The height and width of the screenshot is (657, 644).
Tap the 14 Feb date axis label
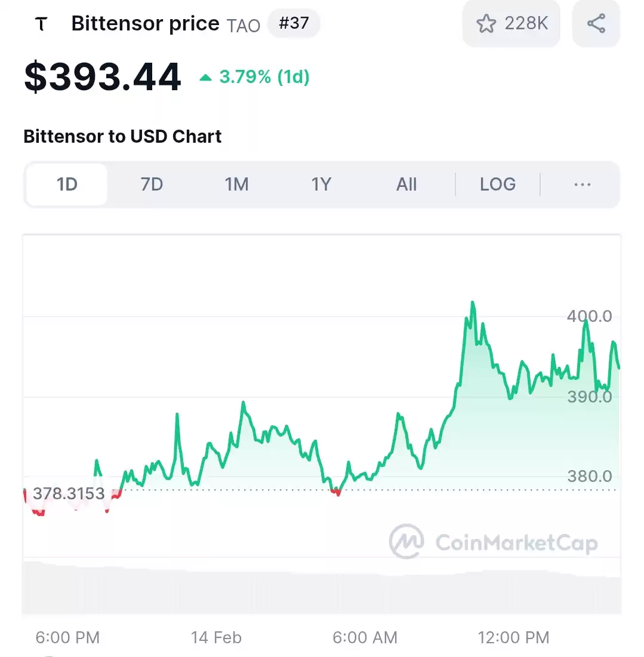(x=216, y=637)
